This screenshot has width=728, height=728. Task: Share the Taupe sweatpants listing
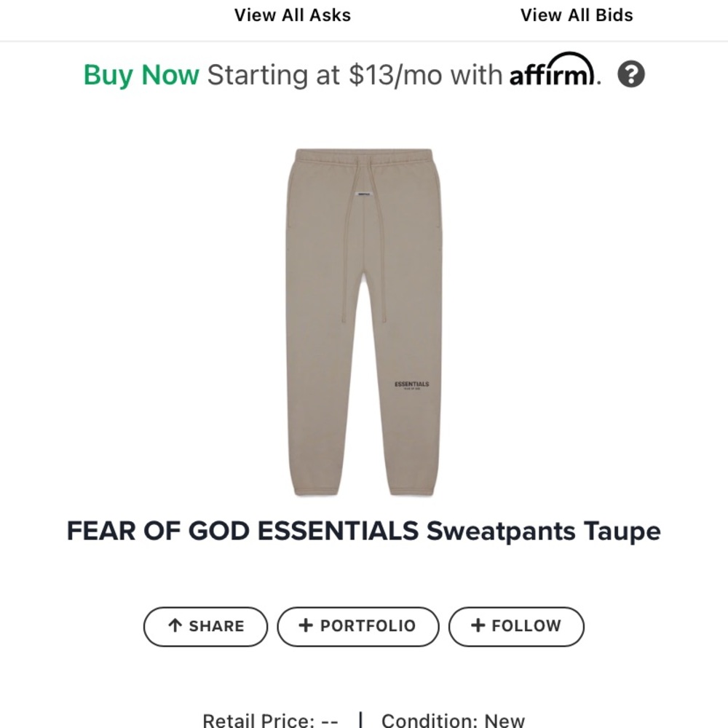click(x=205, y=625)
